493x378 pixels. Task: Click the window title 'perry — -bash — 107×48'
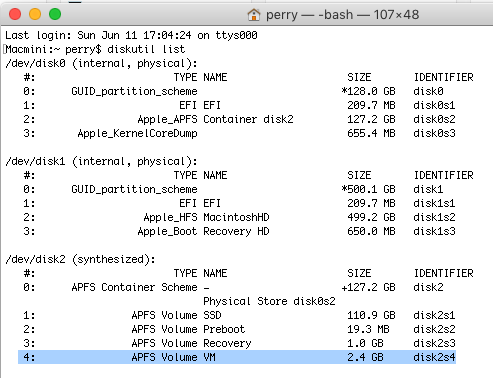click(x=342, y=15)
